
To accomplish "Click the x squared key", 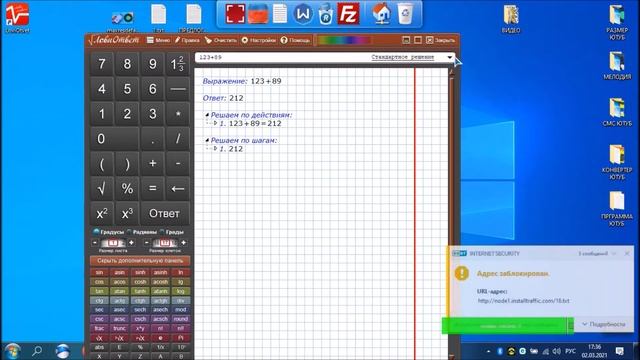I will 102,213.
